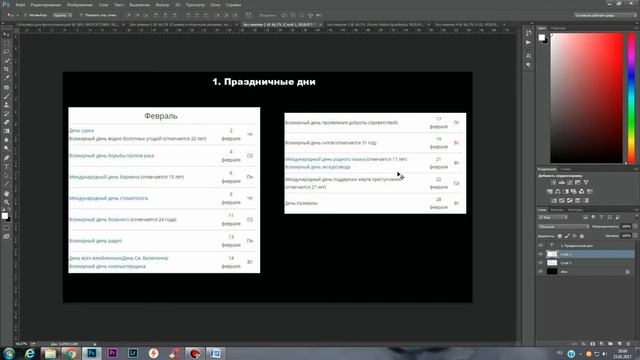
Task: Select the Pen tool
Action: tap(6, 158)
